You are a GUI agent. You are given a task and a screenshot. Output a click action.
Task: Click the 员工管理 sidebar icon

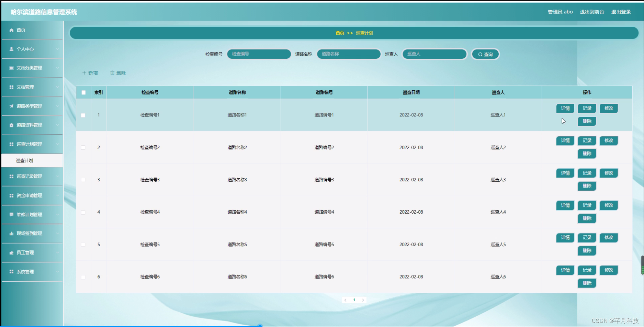[11, 252]
